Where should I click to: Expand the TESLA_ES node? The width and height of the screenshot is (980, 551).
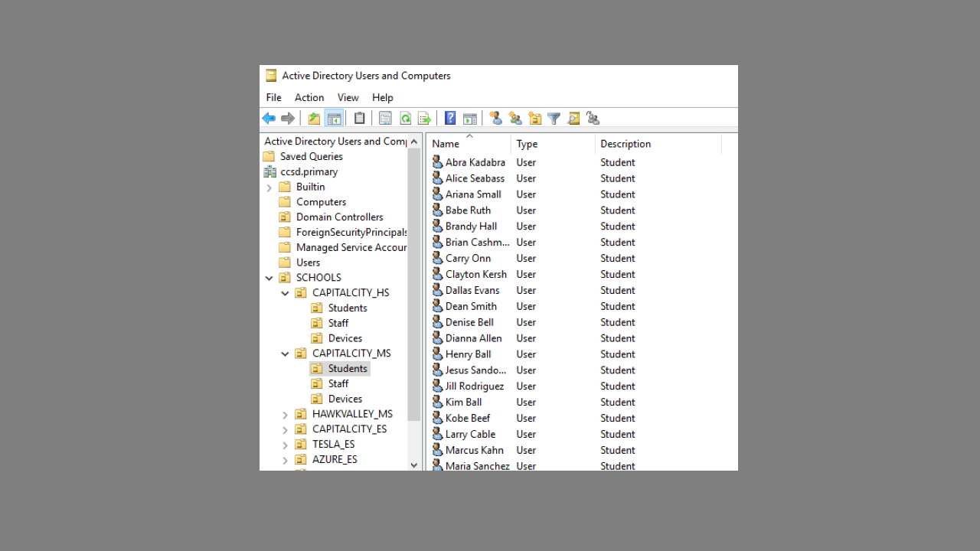[x=285, y=445]
